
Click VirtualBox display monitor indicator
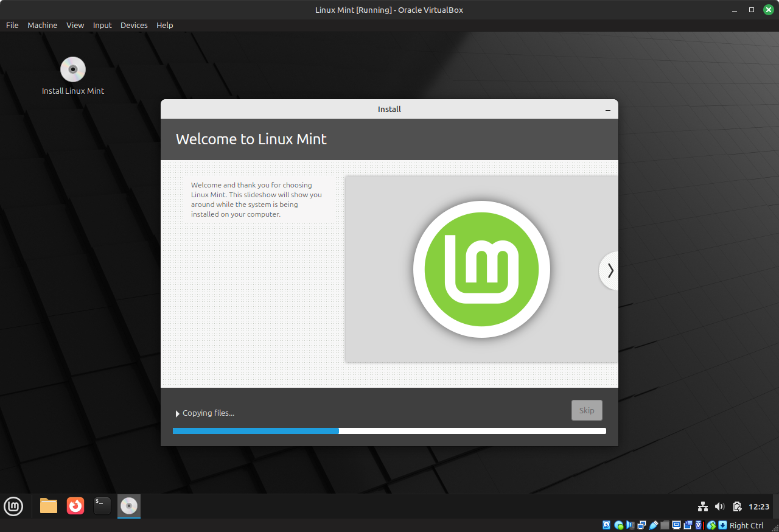coord(677,525)
